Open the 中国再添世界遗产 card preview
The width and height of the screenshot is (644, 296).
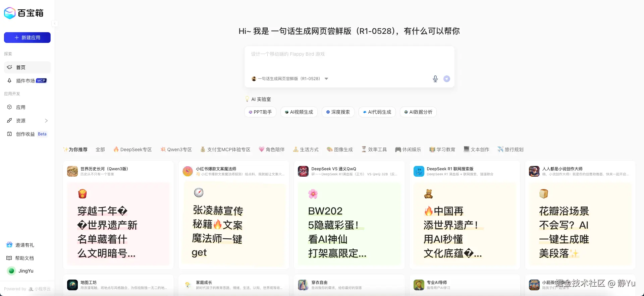pyautogui.click(x=465, y=224)
